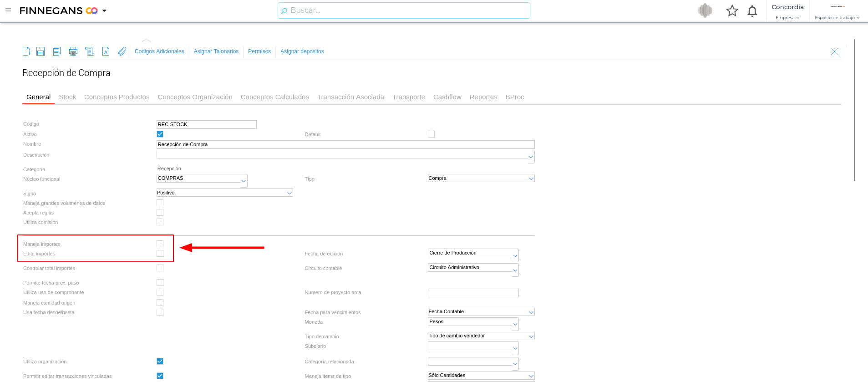Open the notifications bell
The height and width of the screenshot is (382, 868).
[x=752, y=11]
